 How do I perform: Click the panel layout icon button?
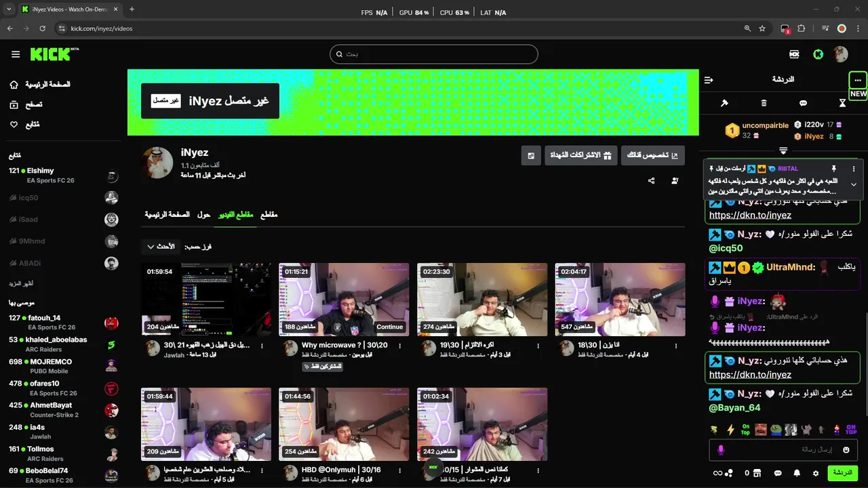pyautogui.click(x=531, y=155)
